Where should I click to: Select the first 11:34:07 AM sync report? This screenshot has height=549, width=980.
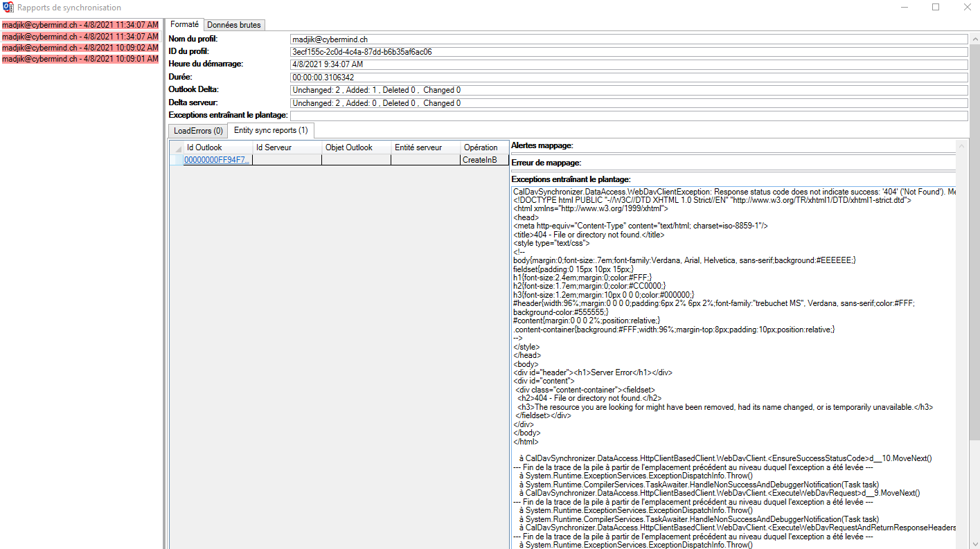(x=80, y=25)
